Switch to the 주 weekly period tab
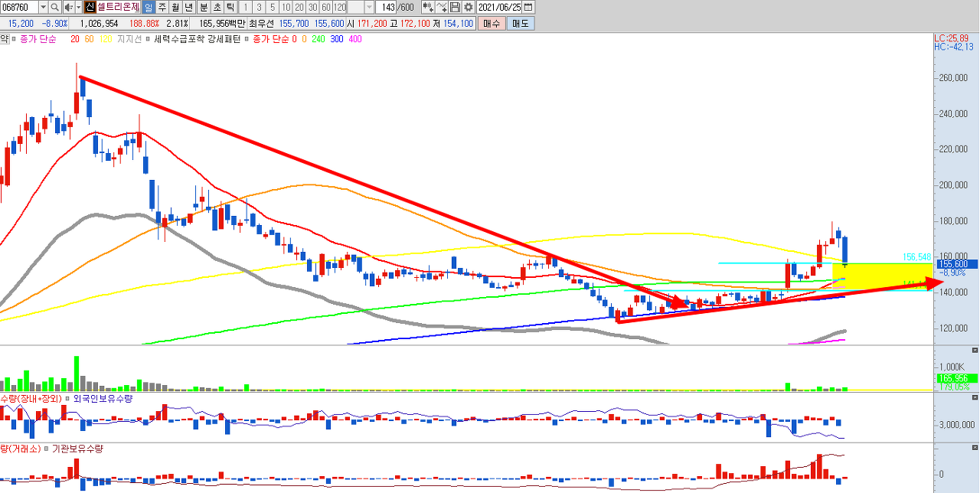Viewport: 980px width, 493px height. click(x=162, y=7)
